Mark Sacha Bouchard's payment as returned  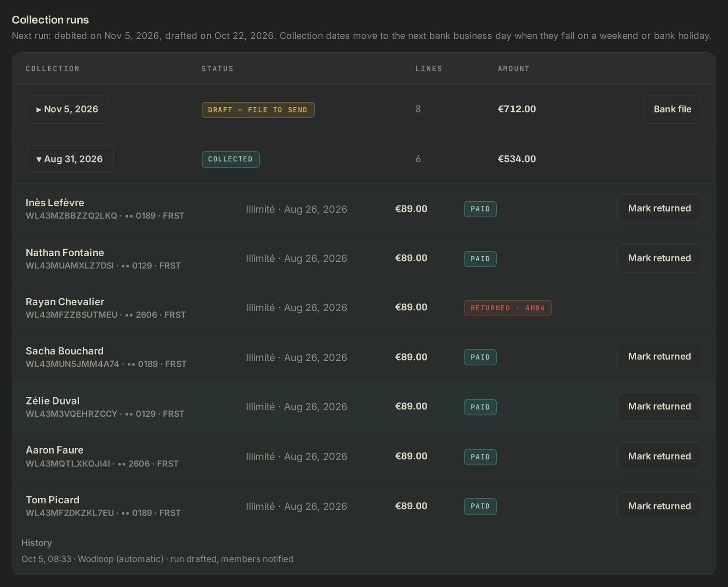[659, 357]
